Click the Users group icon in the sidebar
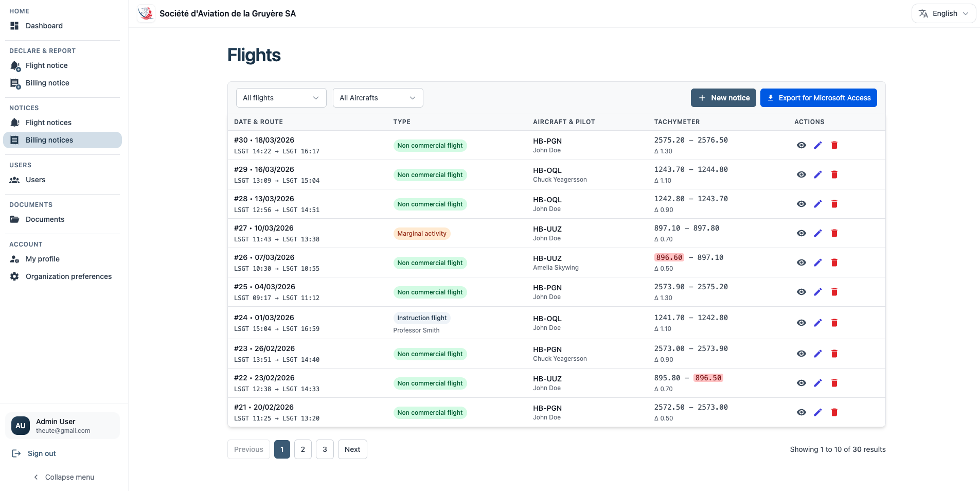 pos(14,180)
